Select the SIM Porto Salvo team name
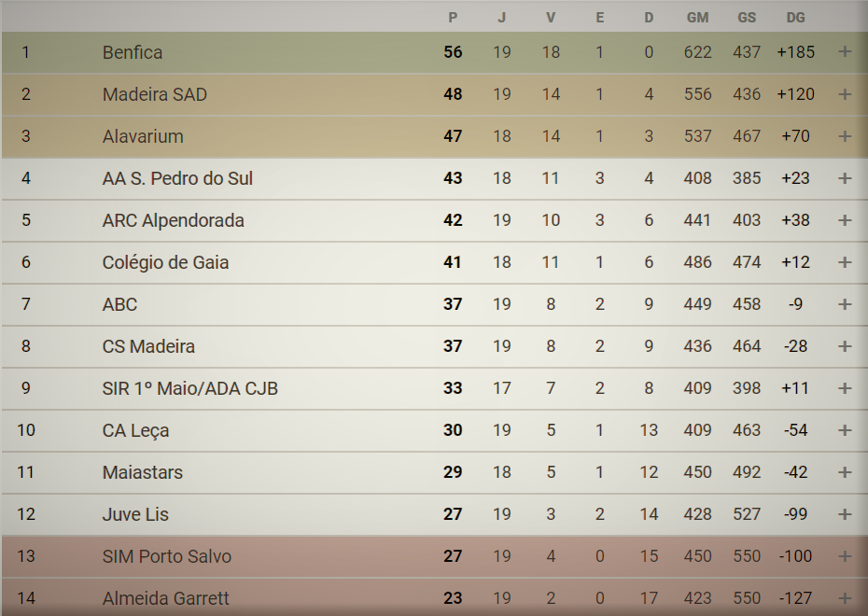This screenshot has width=868, height=616. [167, 556]
